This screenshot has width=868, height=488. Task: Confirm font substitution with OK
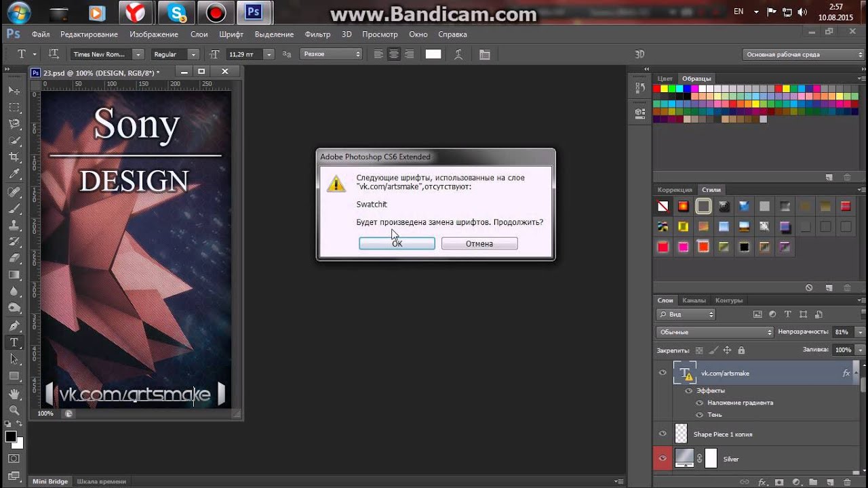(397, 243)
